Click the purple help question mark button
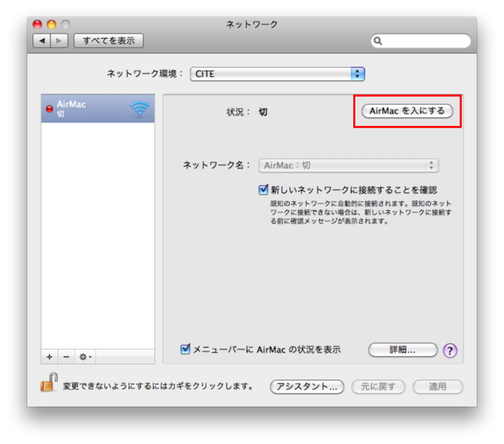Screen dimensions: 504x444 [x=450, y=350]
